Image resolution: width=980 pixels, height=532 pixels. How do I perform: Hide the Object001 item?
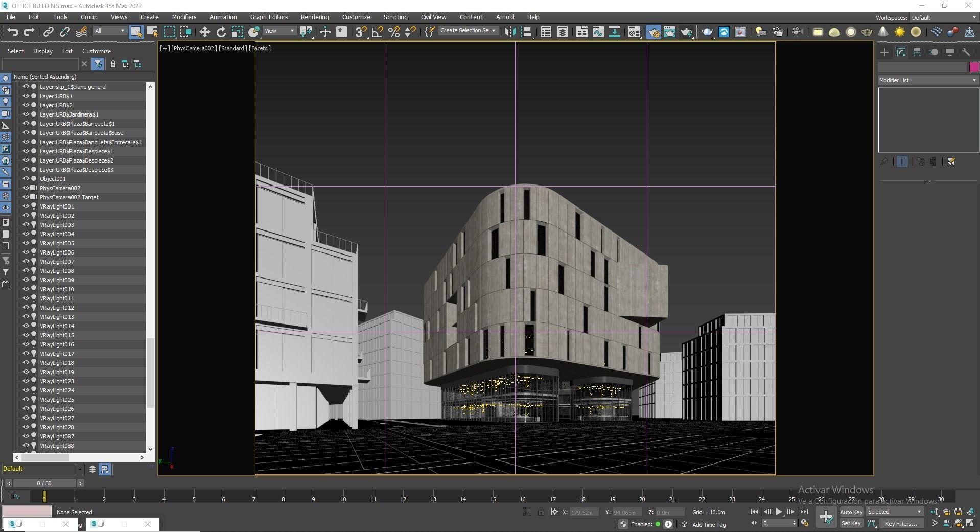[x=26, y=179]
